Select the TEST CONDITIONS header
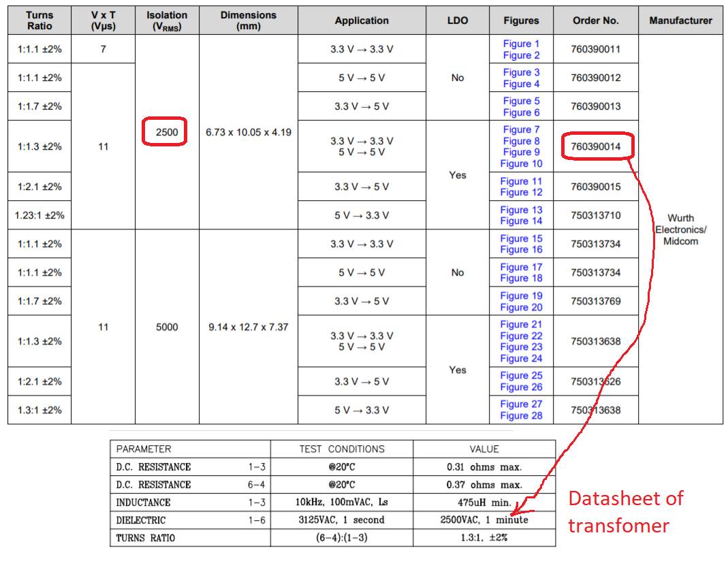Screen dimensions: 728x561 (x=342, y=449)
